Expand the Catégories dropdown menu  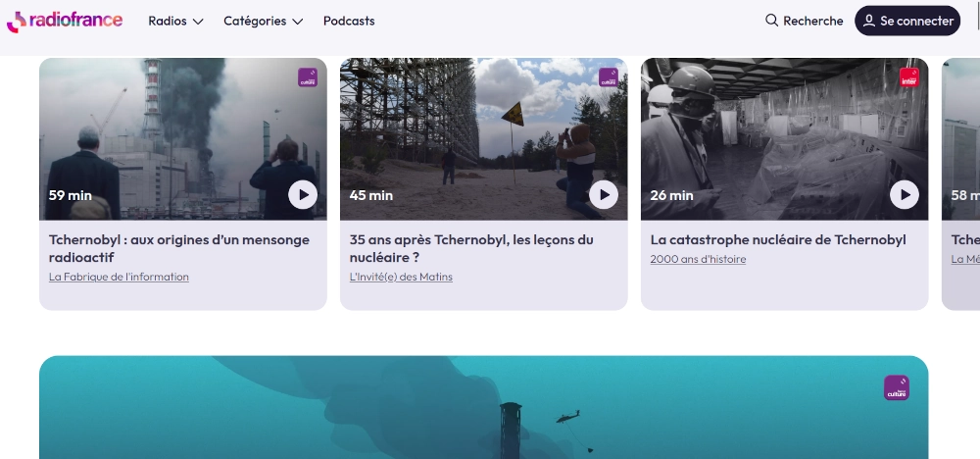pyautogui.click(x=263, y=22)
